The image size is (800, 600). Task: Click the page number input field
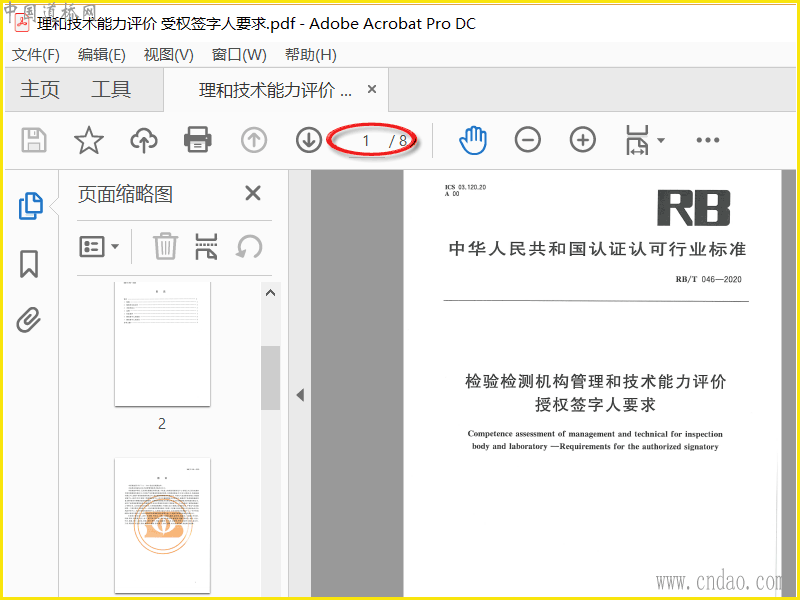(x=366, y=141)
